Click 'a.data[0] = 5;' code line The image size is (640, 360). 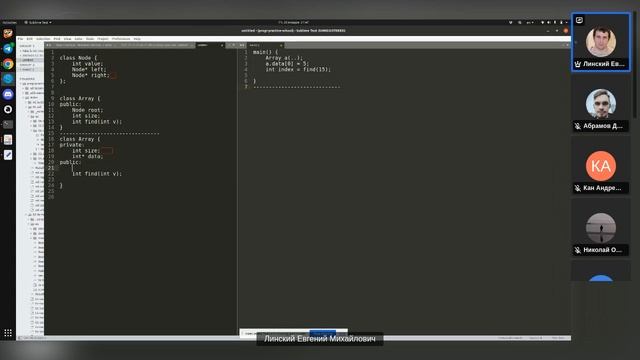287,64
